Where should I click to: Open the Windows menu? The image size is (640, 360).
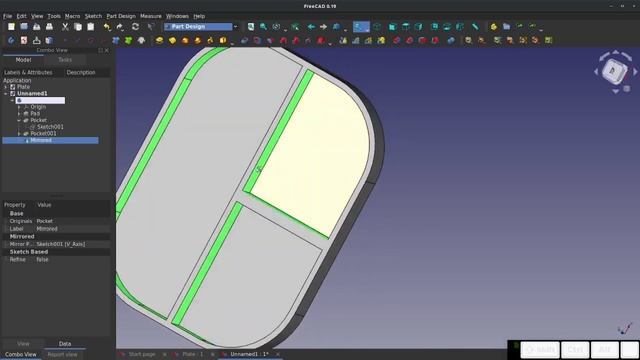[x=177, y=16]
